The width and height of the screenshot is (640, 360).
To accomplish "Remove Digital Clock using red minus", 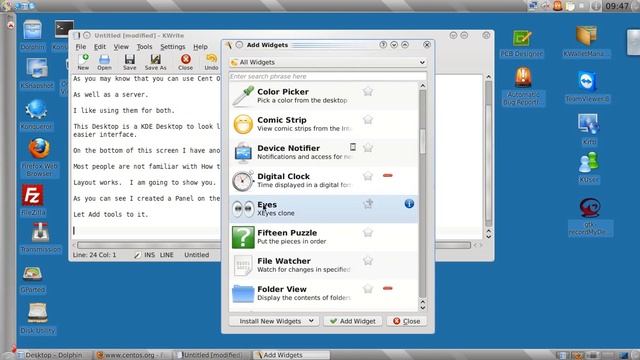I will [387, 176].
